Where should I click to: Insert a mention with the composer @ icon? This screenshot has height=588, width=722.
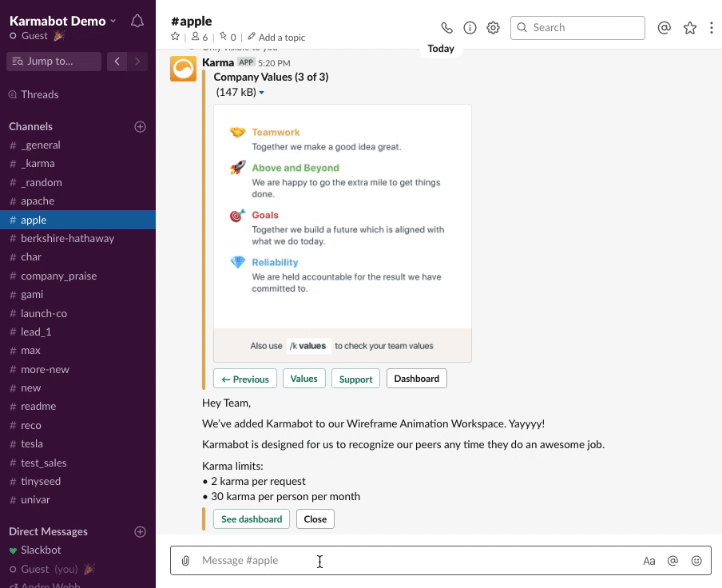tap(672, 560)
